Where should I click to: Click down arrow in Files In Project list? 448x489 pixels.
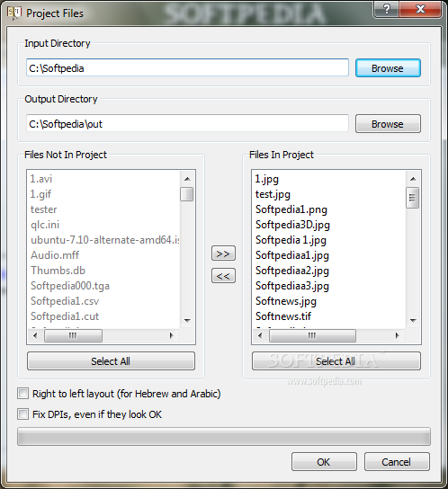413,320
